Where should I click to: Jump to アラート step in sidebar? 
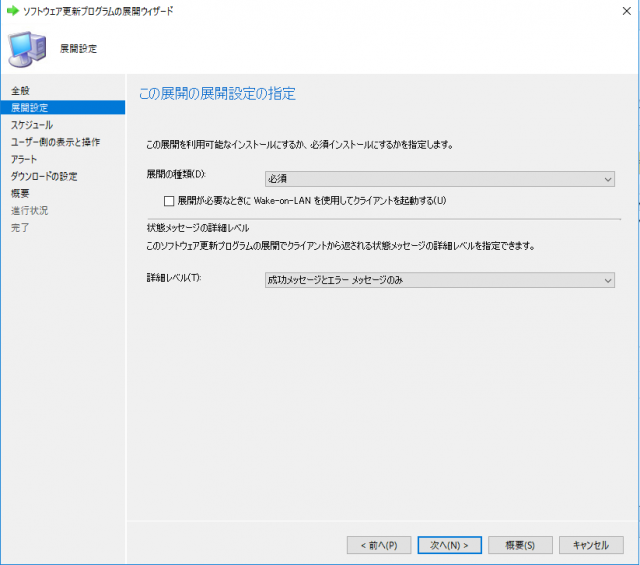[x=26, y=159]
